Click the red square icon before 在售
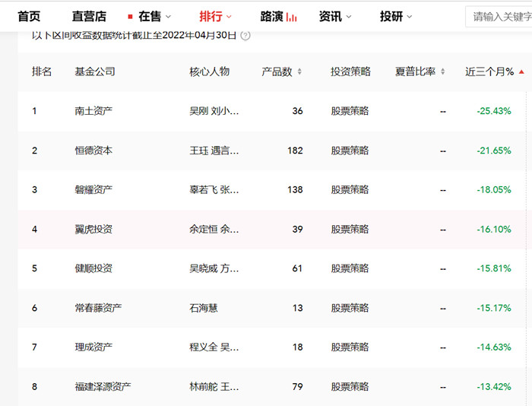The image size is (532, 406). 130,16
